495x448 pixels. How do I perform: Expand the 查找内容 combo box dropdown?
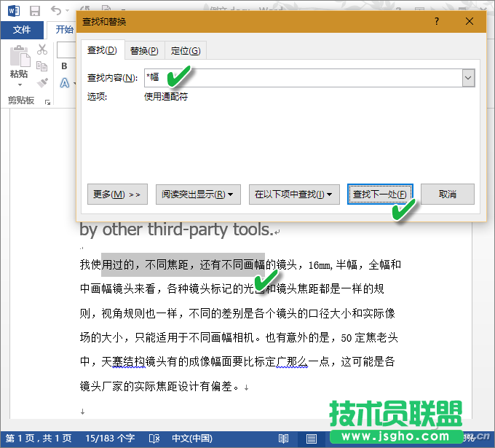tap(467, 77)
